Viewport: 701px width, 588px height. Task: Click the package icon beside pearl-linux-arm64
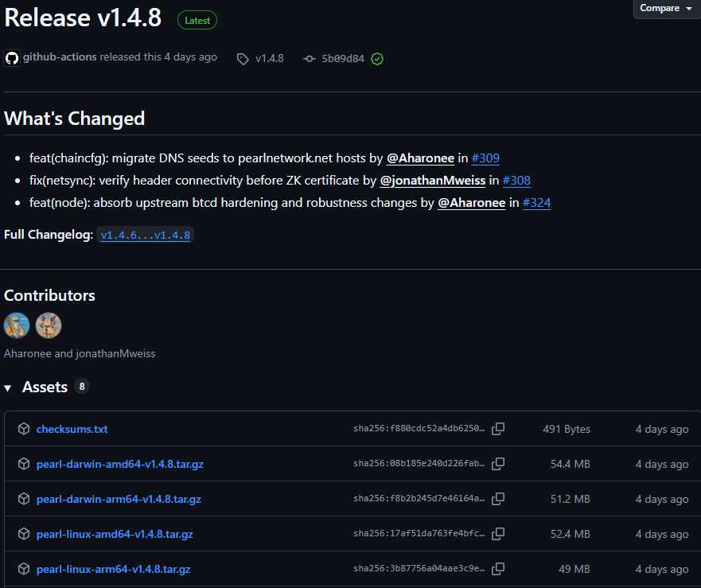[x=24, y=569]
